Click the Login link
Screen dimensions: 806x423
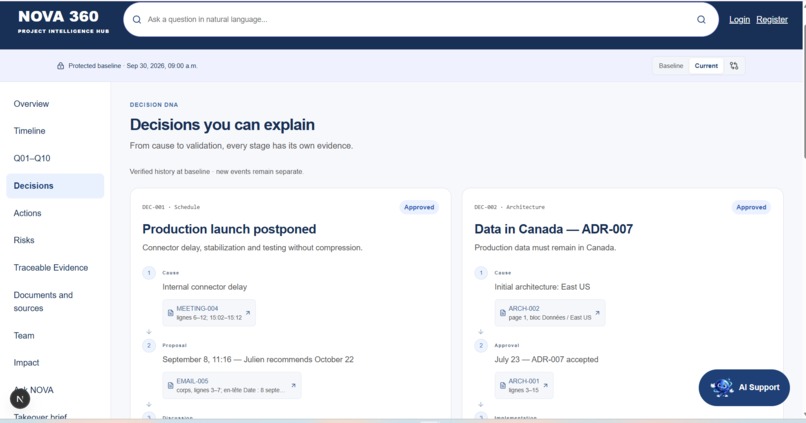tap(739, 20)
